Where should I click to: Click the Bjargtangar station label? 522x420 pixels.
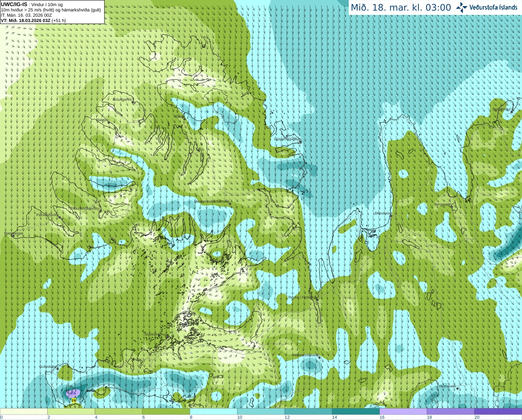(x=14, y=234)
